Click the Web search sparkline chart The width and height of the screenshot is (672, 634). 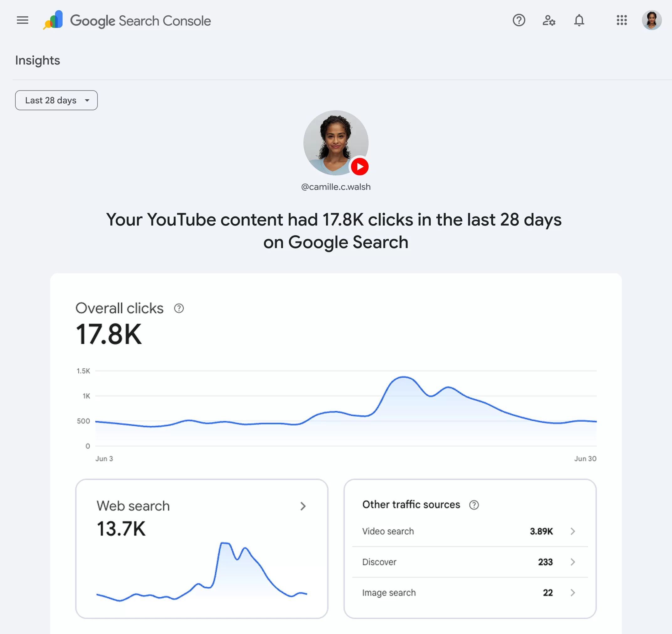click(202, 571)
